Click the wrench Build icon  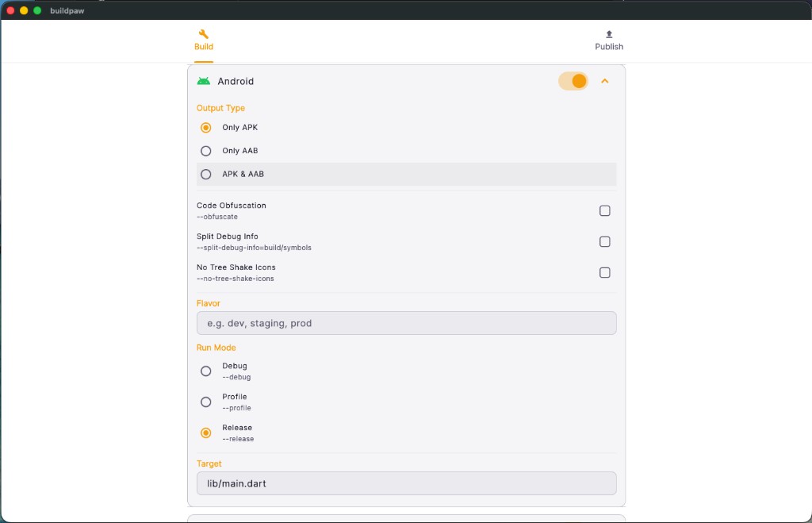tap(203, 35)
